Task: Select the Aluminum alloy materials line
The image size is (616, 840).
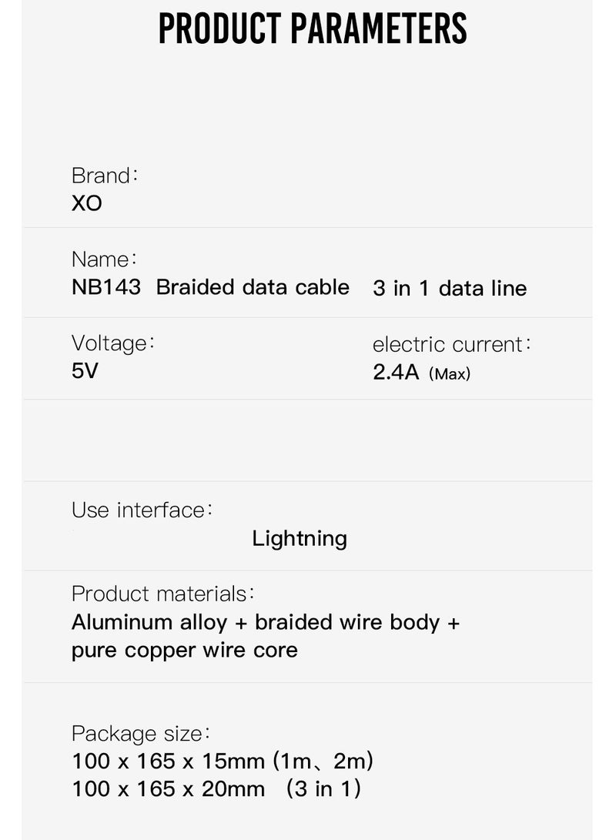Action: [x=266, y=623]
